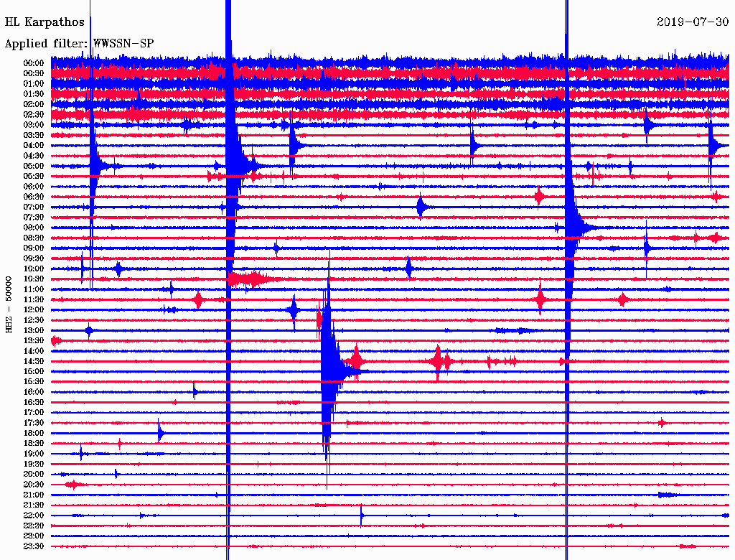Click the 16:30 time label
This screenshot has width=735, height=560.
coord(34,403)
